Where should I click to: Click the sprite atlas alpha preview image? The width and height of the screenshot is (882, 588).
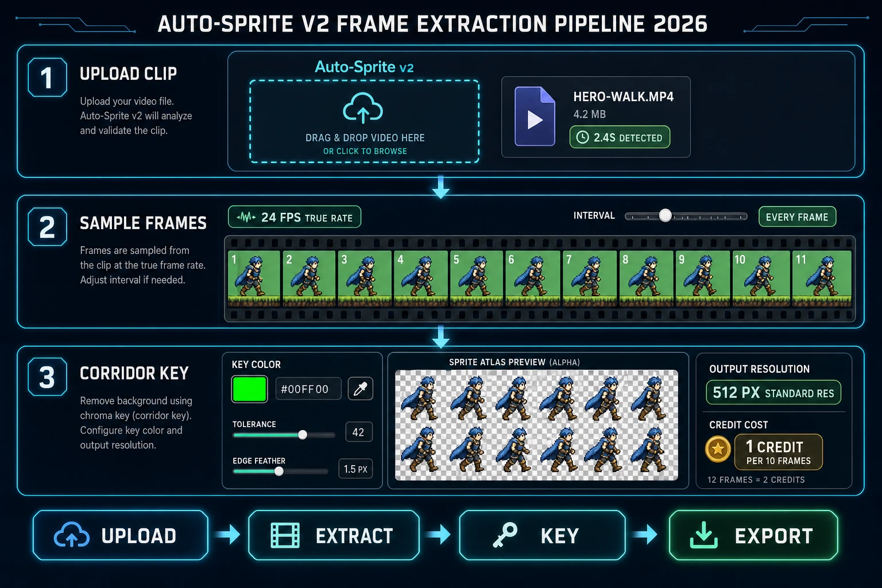[x=536, y=425]
